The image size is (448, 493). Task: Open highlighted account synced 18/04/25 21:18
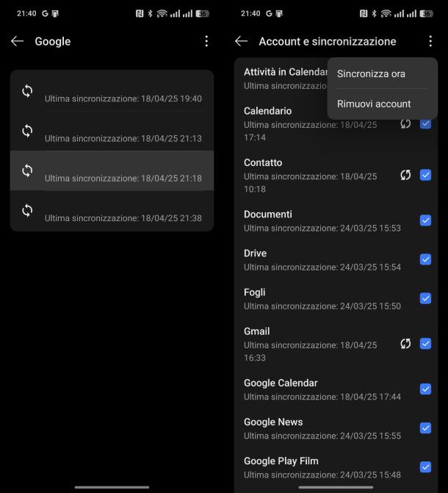(x=112, y=170)
